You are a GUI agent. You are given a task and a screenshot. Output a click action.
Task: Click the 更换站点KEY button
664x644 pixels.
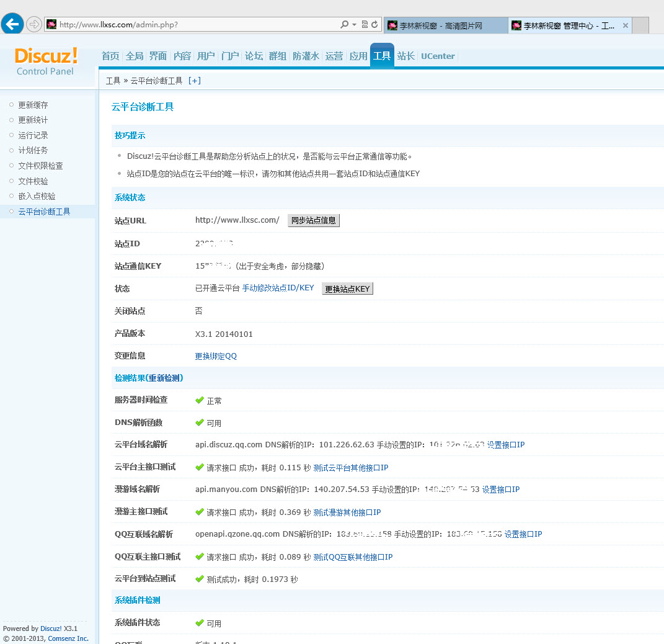347,288
